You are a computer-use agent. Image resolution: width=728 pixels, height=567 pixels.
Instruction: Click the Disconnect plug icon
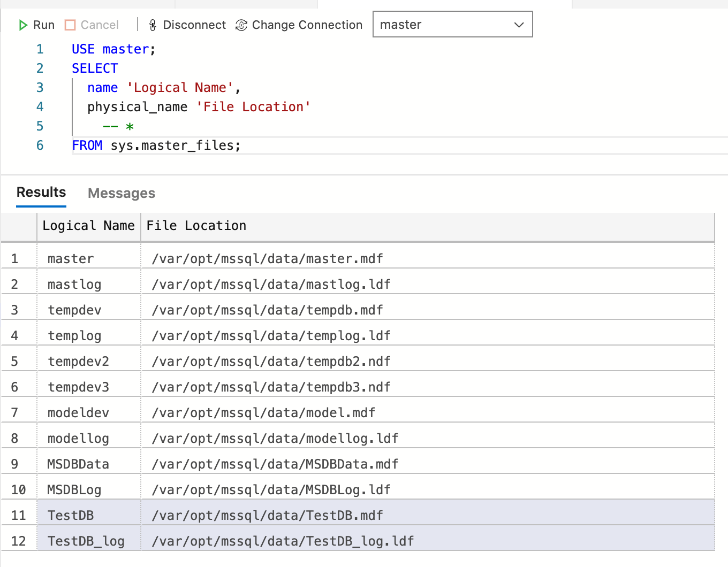(153, 25)
